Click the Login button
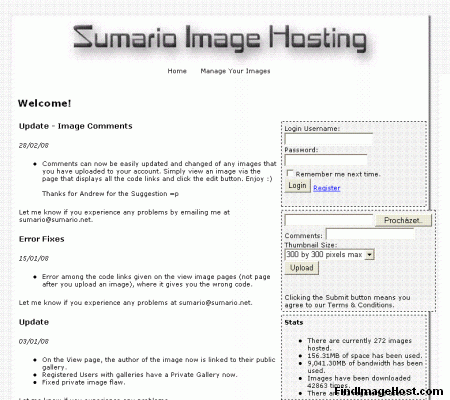The height and width of the screenshot is (400, 450). pyautogui.click(x=297, y=186)
